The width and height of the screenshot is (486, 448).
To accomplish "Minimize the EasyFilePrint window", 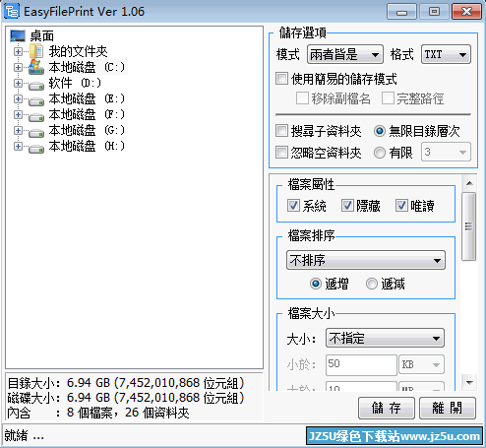I will pyautogui.click(x=401, y=12).
